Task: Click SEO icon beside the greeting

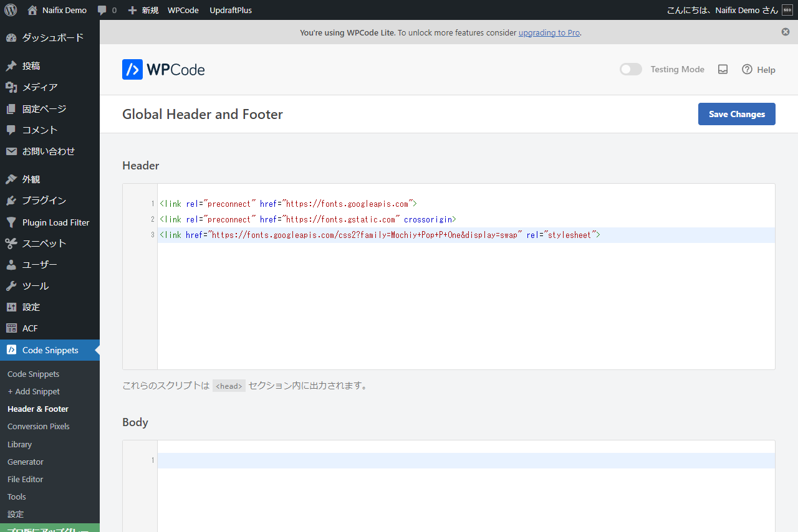Action: coord(787,10)
